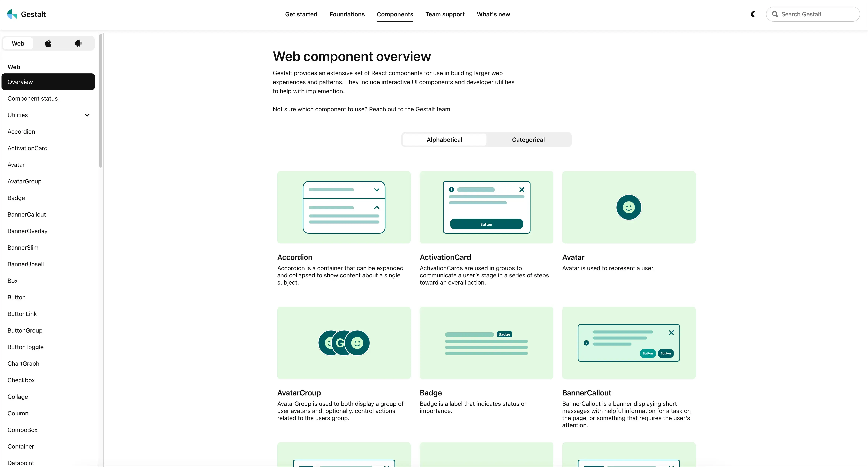Click the Gestalt brand name
This screenshot has height=467, width=868.
coord(33,14)
